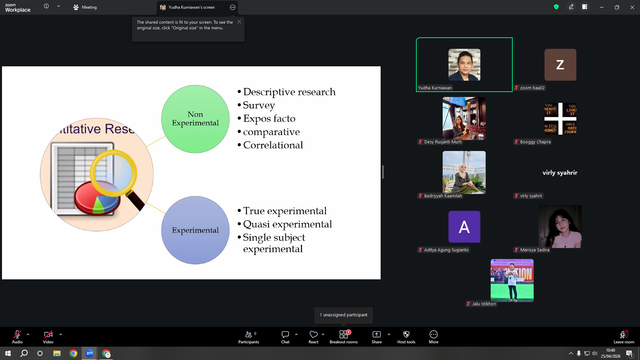The image size is (640, 360).
Task: Open the Chat panel
Action: [x=285, y=337]
